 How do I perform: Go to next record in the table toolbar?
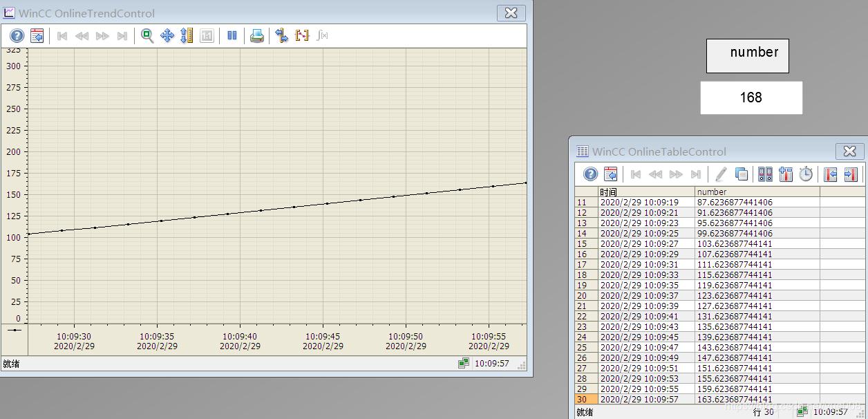coord(676,174)
